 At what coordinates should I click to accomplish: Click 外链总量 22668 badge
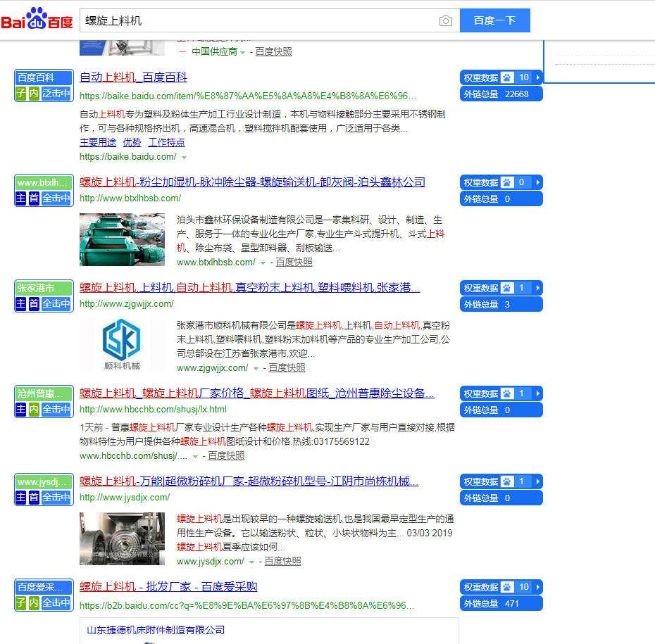[501, 94]
